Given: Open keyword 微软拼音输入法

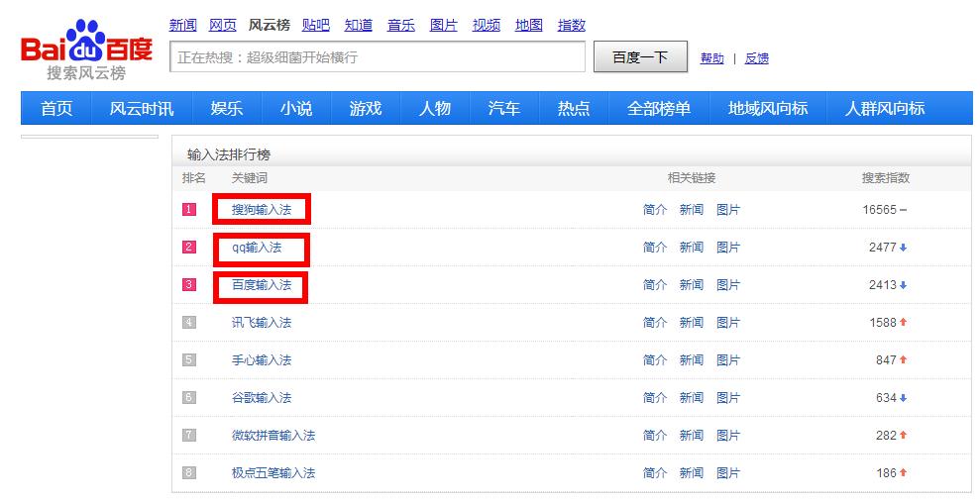Looking at the screenshot, I should pos(273,436).
